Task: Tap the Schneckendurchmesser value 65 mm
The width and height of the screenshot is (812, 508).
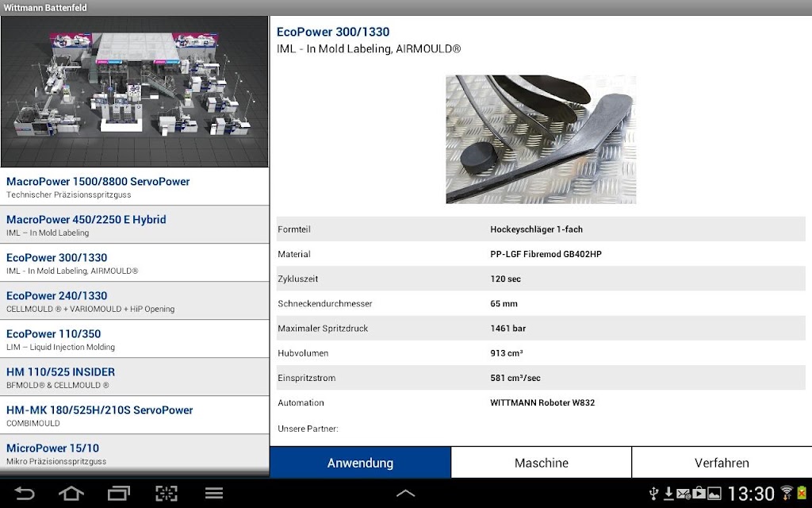Action: pos(504,304)
